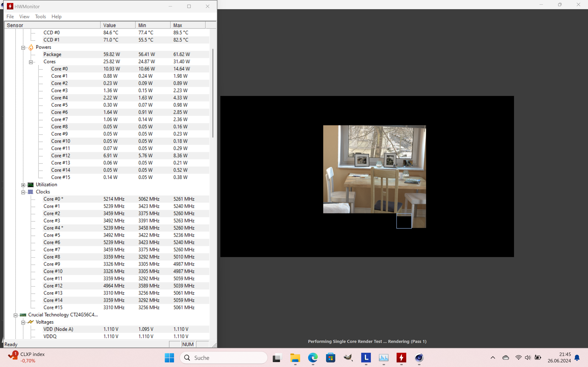The width and height of the screenshot is (588, 367).
Task: Expand the Utilization tree node
Action: (x=23, y=185)
